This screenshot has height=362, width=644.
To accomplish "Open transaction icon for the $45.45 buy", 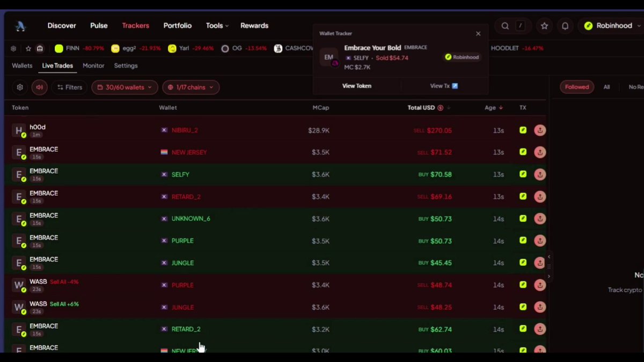I will (x=523, y=263).
